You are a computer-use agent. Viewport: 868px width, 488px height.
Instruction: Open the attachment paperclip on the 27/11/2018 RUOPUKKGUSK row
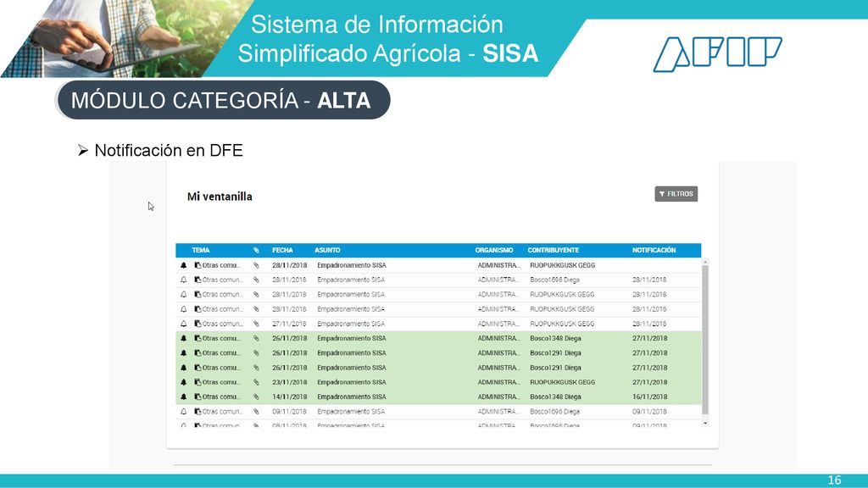pyautogui.click(x=256, y=324)
